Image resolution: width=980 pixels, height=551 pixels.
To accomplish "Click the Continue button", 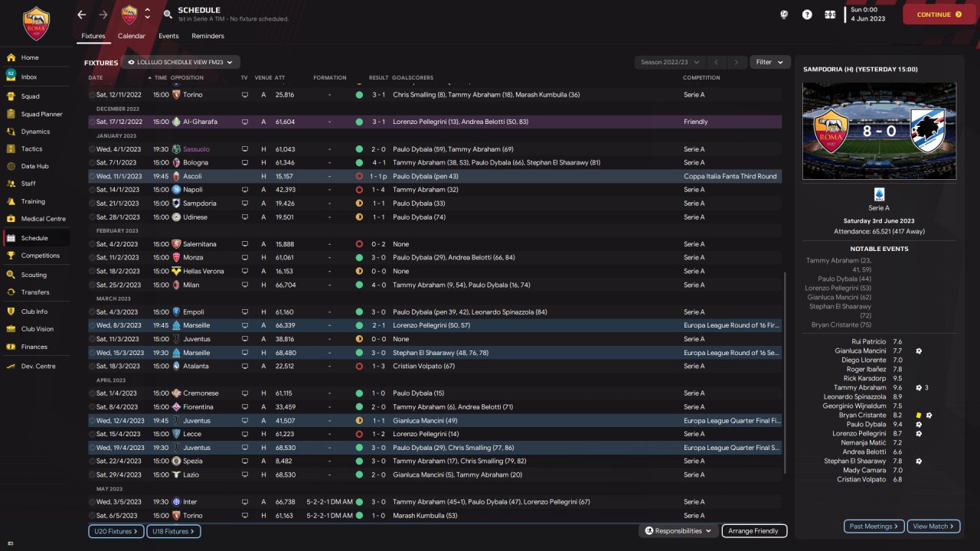I will [x=939, y=15].
